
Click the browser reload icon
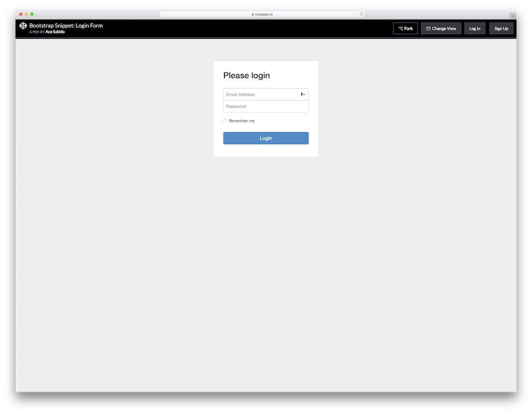pyautogui.click(x=361, y=14)
